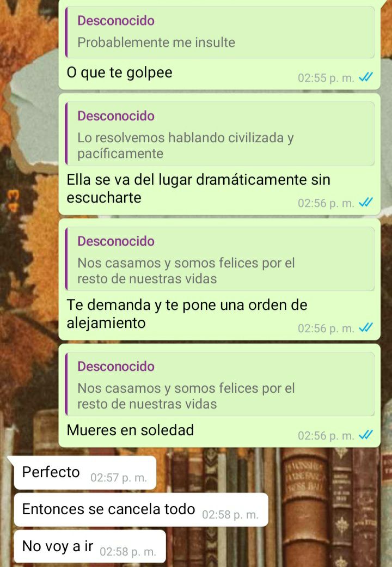The width and height of the screenshot is (392, 567).
Task: Tap the double check on 'Ella se va del lugar'
Action: tap(366, 202)
